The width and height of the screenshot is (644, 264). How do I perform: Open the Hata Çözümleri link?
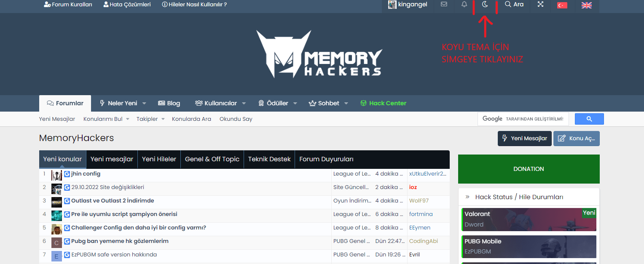[127, 5]
